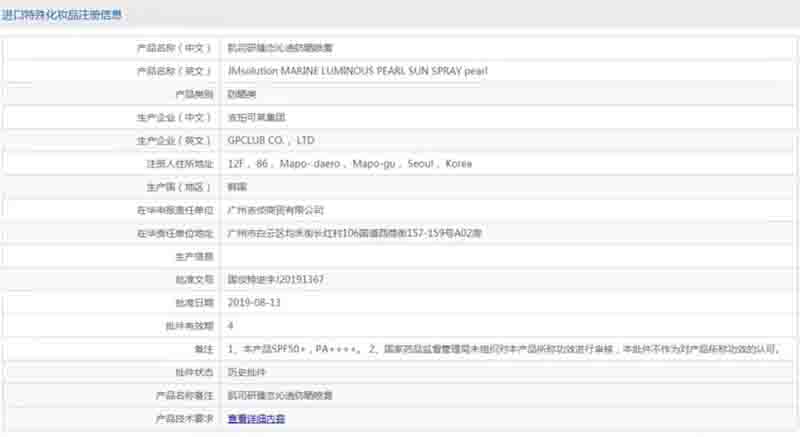The image size is (800, 437).
Task: Click the 产品技术要求 row label
Action: pyautogui.click(x=184, y=419)
